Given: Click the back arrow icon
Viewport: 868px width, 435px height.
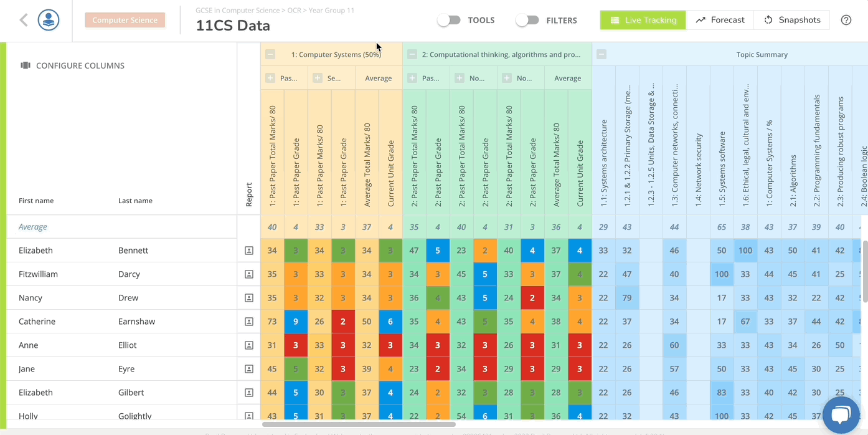Looking at the screenshot, I should click(24, 20).
